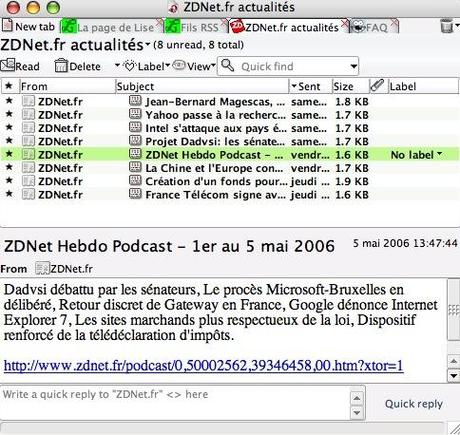Click message icon beside Projet Dadvsi subject
This screenshot has width=460, height=435.
tap(135, 141)
